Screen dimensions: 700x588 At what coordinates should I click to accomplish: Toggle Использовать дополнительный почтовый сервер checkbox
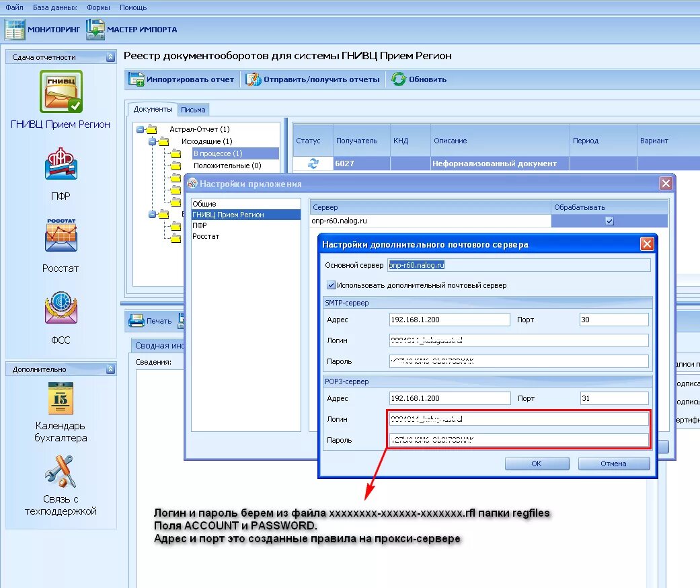tap(331, 285)
